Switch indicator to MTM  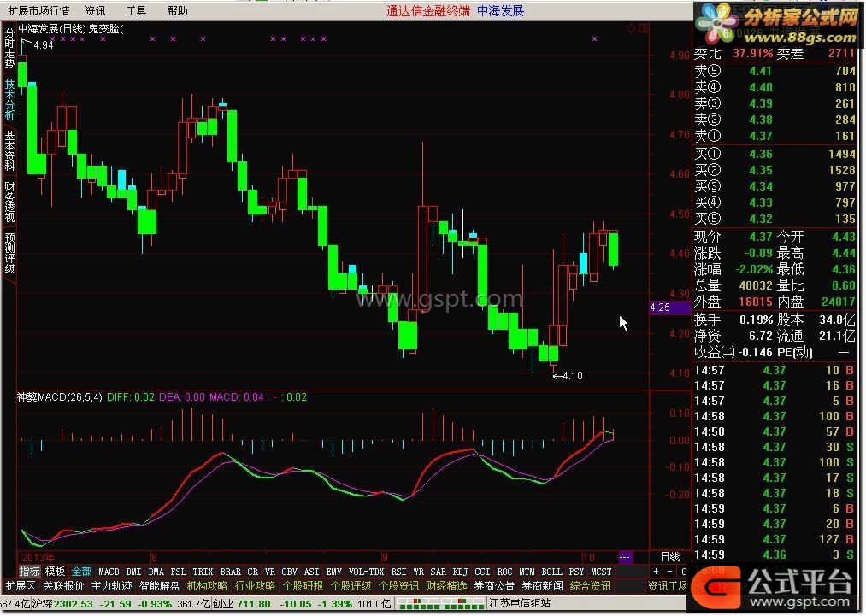[x=527, y=572]
